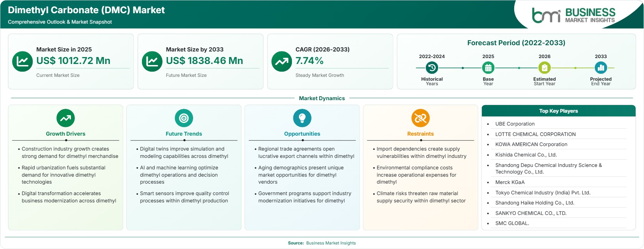
Task: Click the Dimethyl Carbonate (DMC) Market title
Action: pyautogui.click(x=86, y=10)
